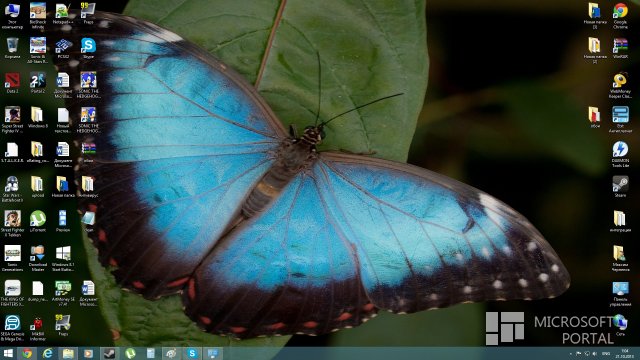Open the ENG language indicator
Viewport: 640px width, 360px height.
click(x=606, y=354)
